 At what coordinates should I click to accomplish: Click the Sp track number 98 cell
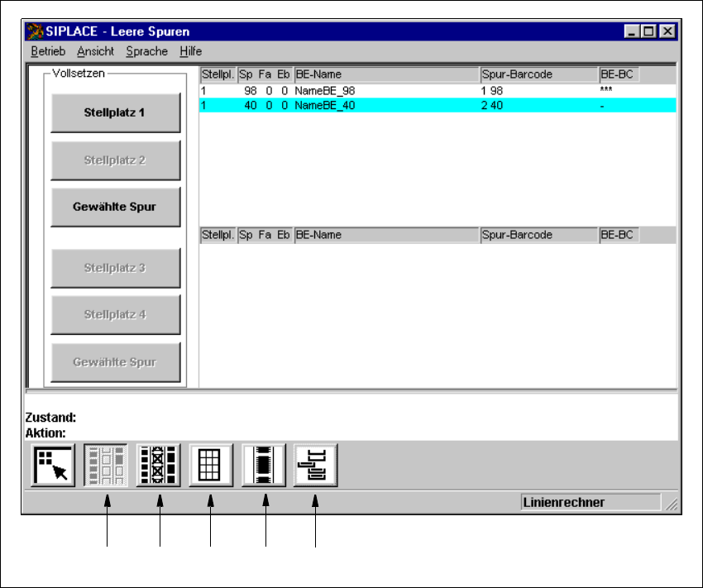tap(250, 91)
